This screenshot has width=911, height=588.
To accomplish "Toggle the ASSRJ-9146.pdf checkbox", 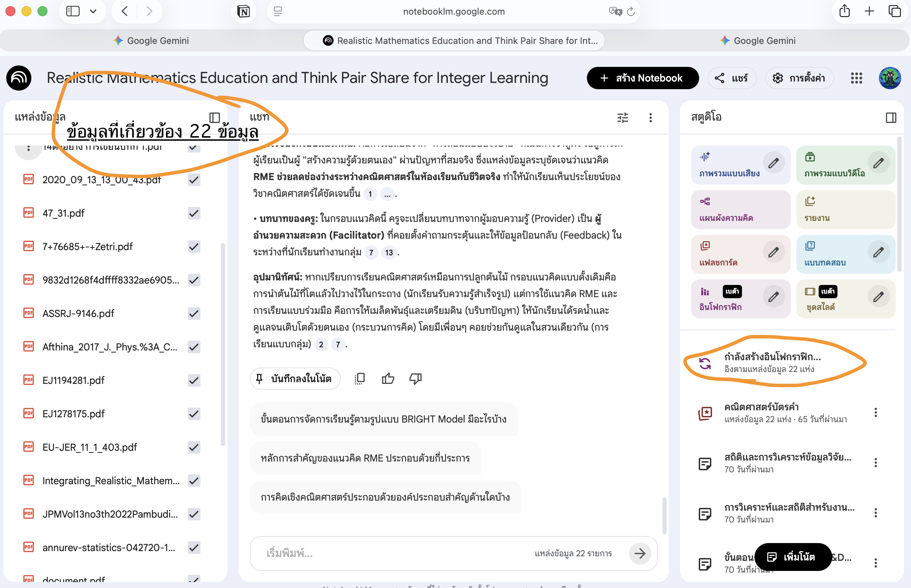I will point(194,314).
